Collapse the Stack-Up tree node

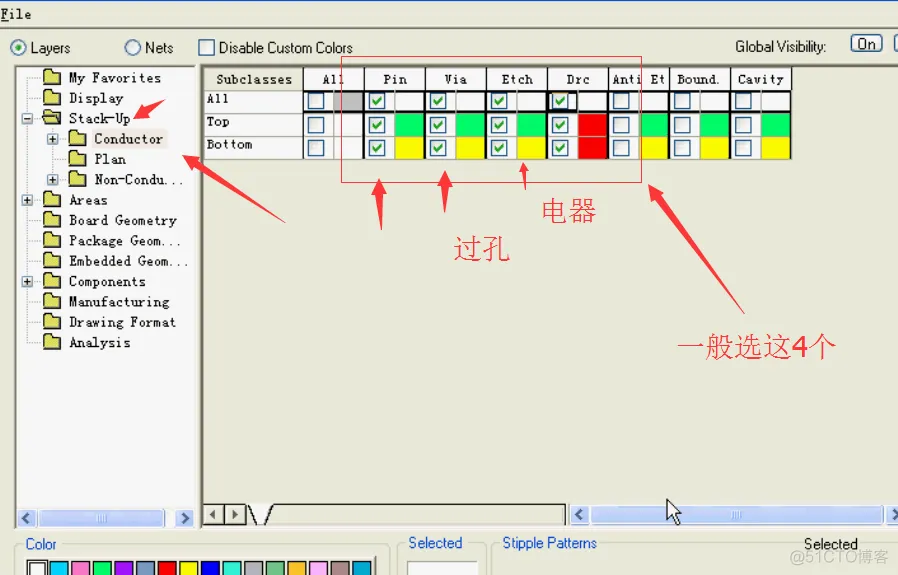27,118
